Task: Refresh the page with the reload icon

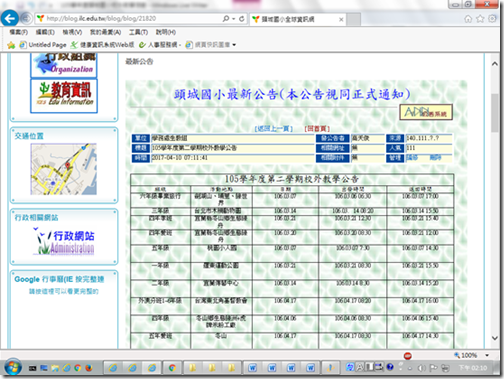Action: pyautogui.click(x=242, y=19)
